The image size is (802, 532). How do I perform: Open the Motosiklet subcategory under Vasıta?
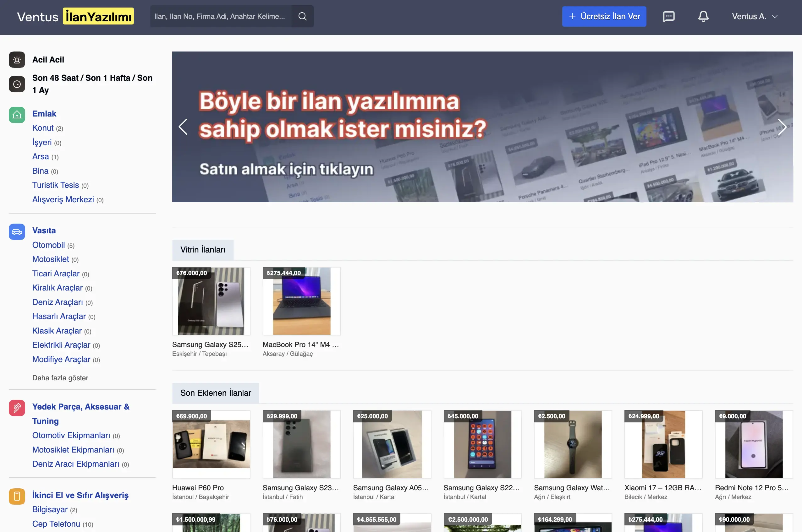(x=51, y=259)
